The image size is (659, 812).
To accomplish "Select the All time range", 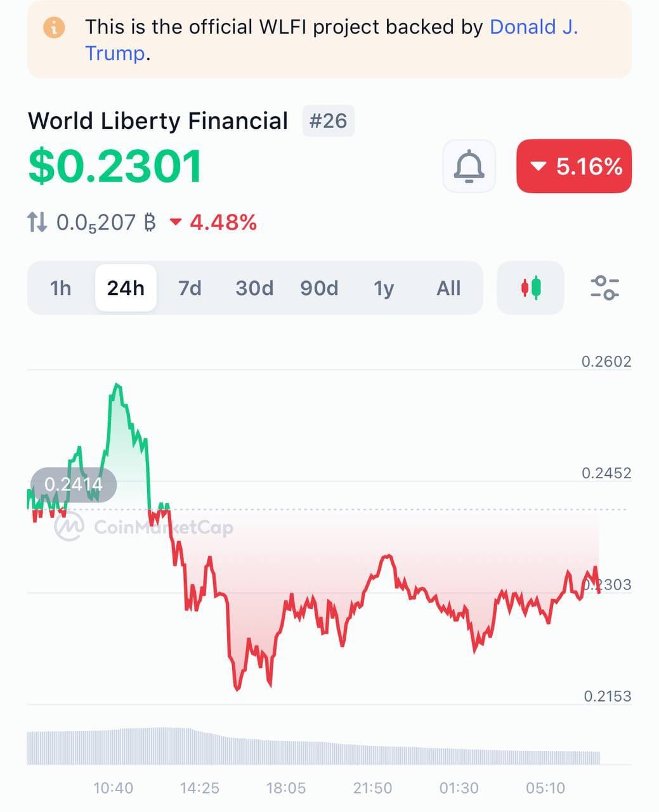I will coord(448,288).
